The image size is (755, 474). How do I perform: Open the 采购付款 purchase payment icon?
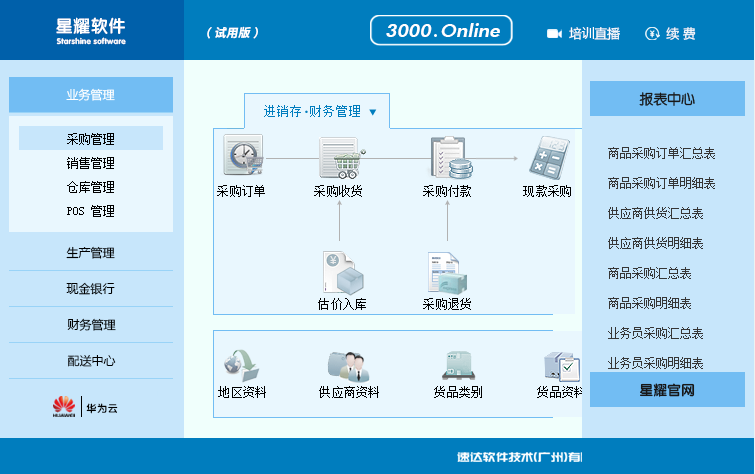451,157
